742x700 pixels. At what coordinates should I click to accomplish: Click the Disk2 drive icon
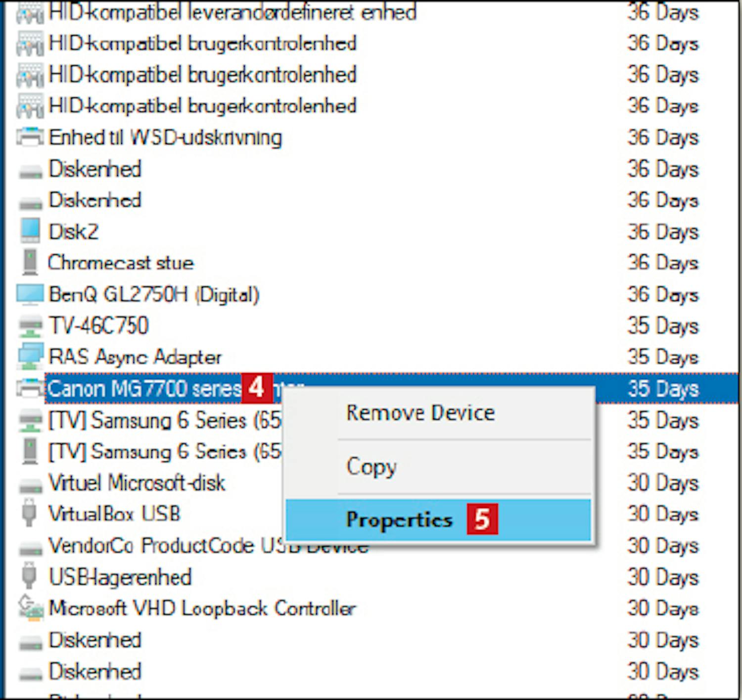point(30,231)
